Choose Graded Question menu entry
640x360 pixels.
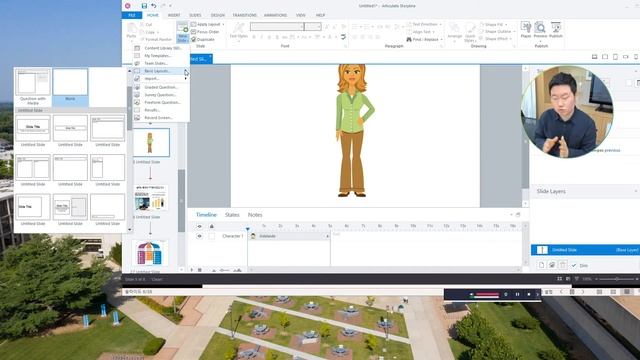point(161,87)
